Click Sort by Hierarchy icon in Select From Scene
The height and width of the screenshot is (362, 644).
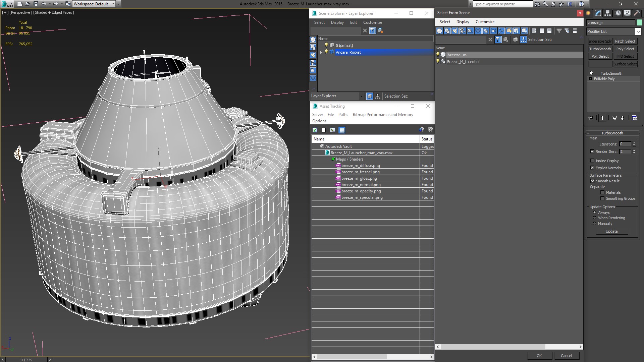click(524, 40)
